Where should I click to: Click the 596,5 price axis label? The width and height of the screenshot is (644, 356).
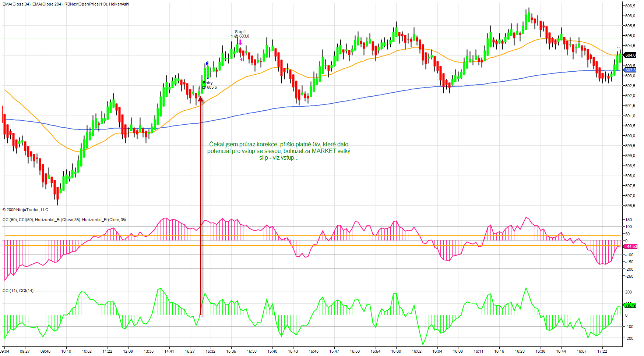point(630,206)
